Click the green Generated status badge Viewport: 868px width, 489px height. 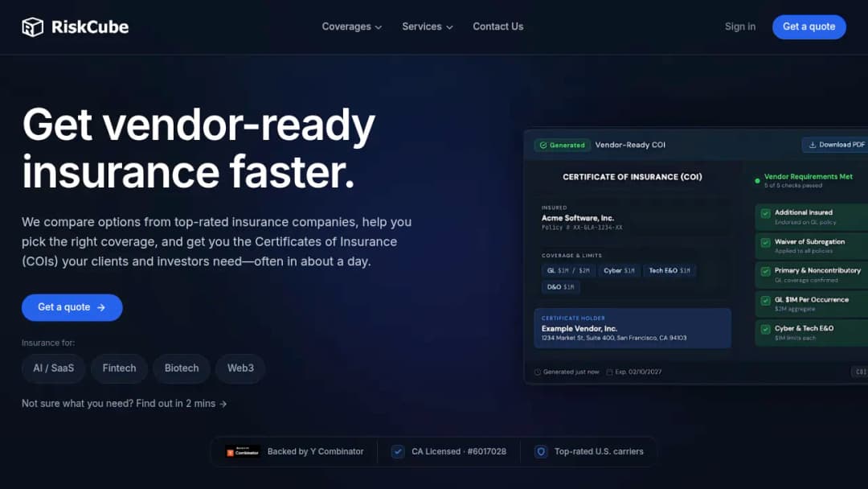tap(562, 145)
